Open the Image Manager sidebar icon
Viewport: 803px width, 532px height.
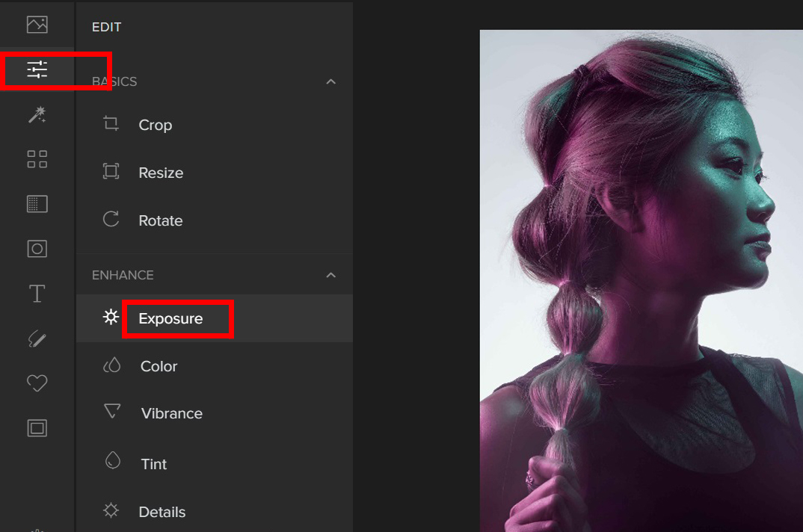click(x=37, y=25)
